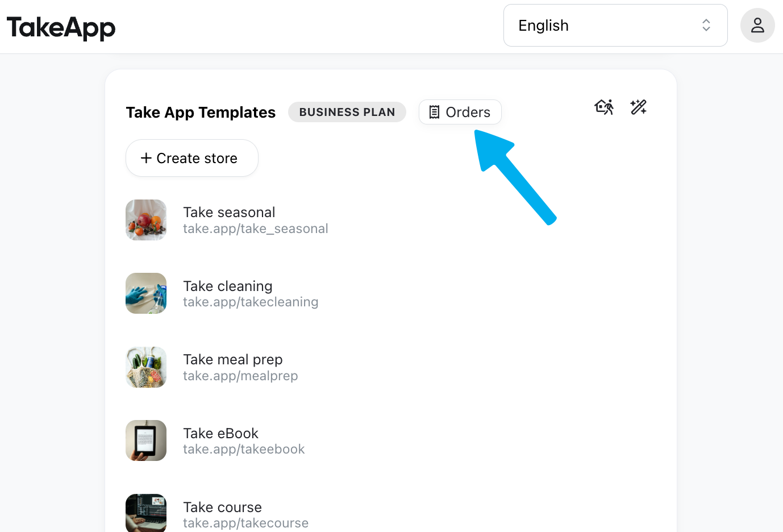Screen dimensions: 783x532
Task: Open the Take meal prep store
Action: (x=233, y=359)
